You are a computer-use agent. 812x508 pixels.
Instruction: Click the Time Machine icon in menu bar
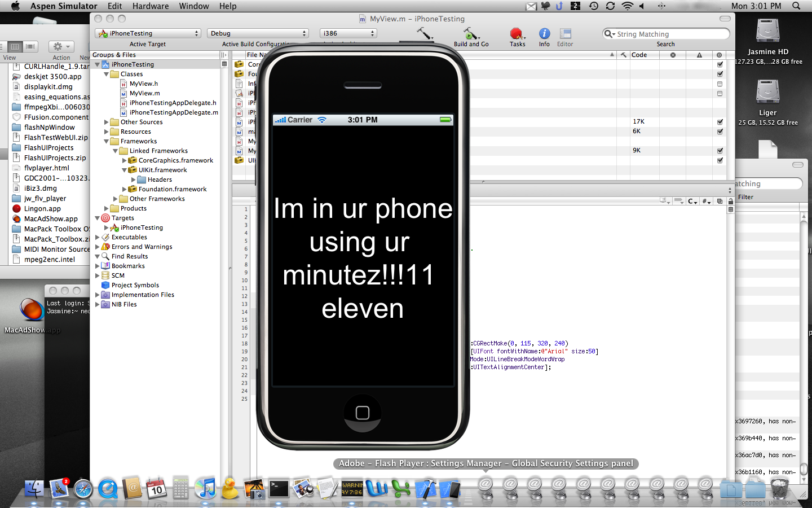tap(594, 6)
